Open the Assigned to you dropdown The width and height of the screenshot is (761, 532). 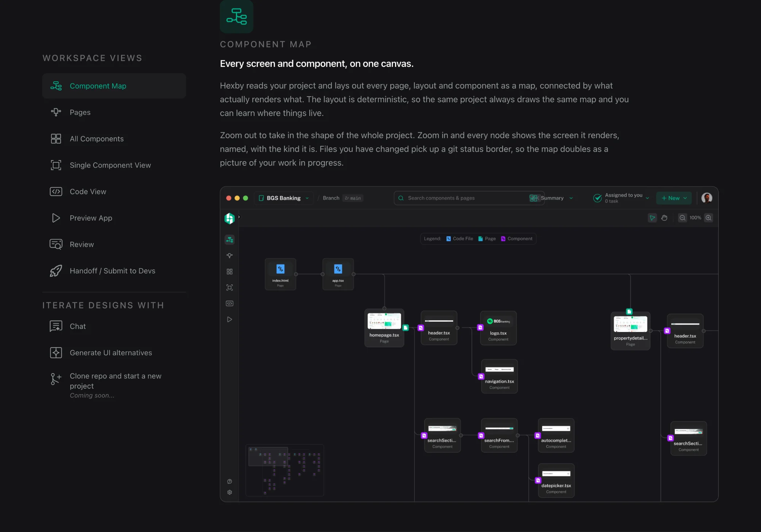(621, 198)
